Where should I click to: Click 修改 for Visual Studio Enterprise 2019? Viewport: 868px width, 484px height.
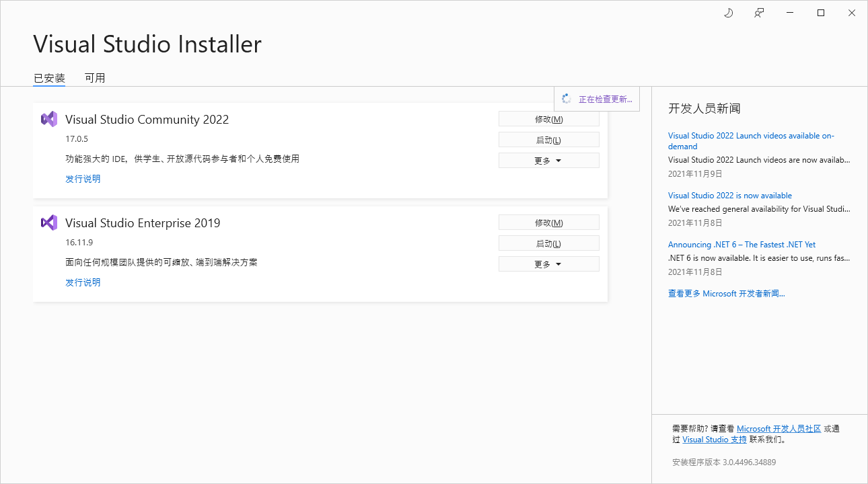pyautogui.click(x=548, y=222)
